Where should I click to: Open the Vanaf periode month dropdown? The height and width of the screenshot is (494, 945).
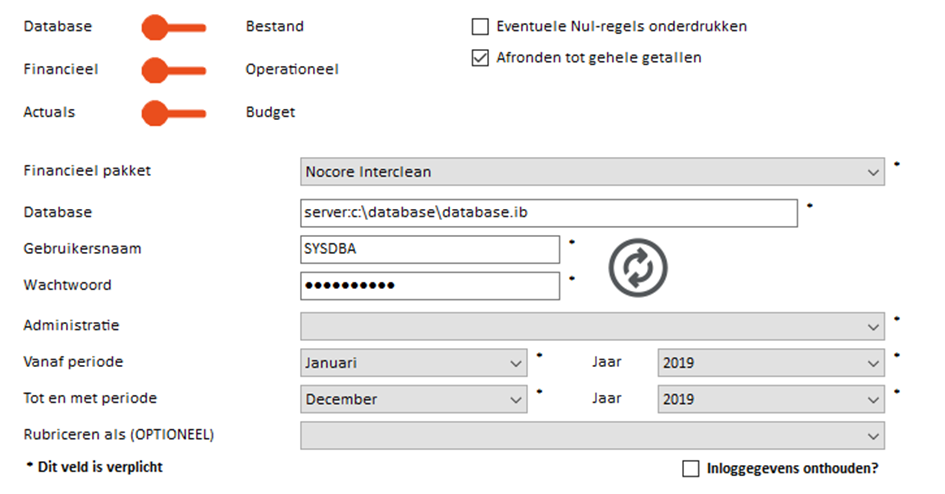click(x=414, y=363)
